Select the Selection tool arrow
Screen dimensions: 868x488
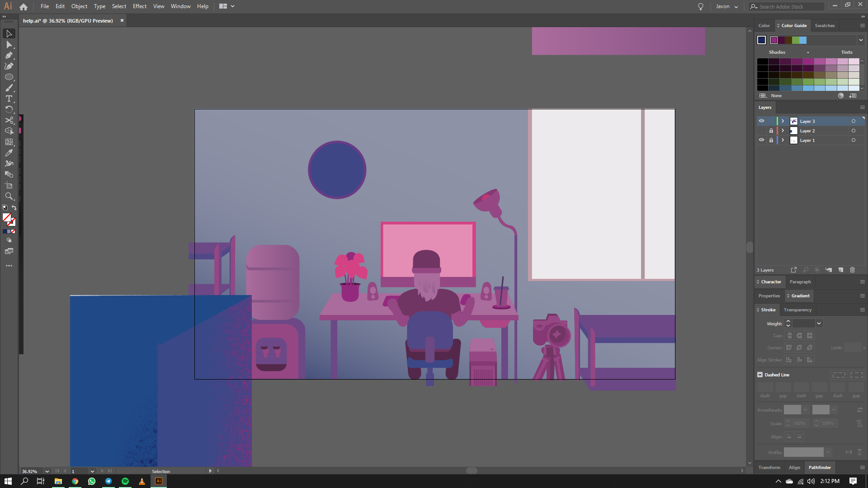point(9,34)
